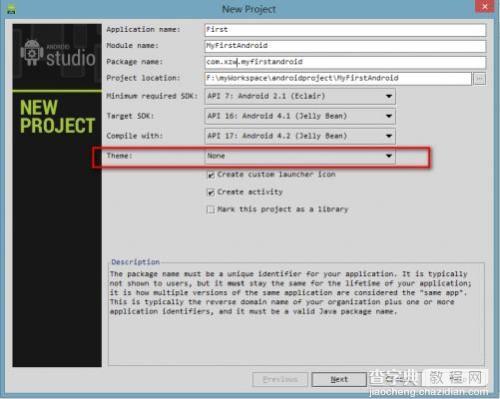
Task: Click the Minimum required SDK label
Action: [152, 96]
